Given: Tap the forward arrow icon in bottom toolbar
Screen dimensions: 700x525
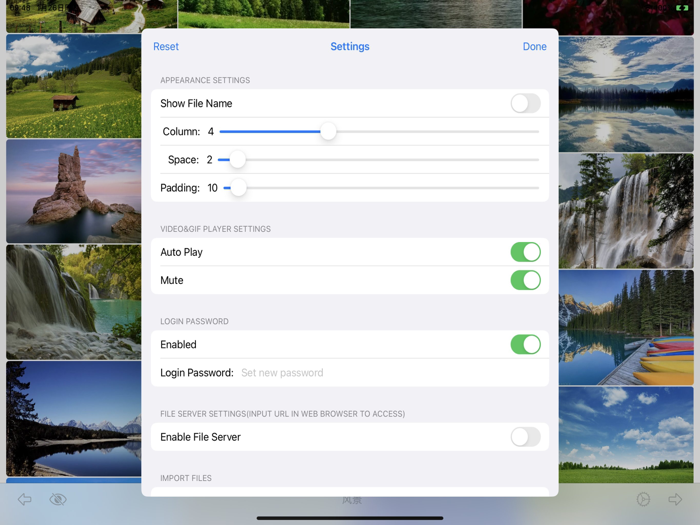Looking at the screenshot, I should click(675, 499).
